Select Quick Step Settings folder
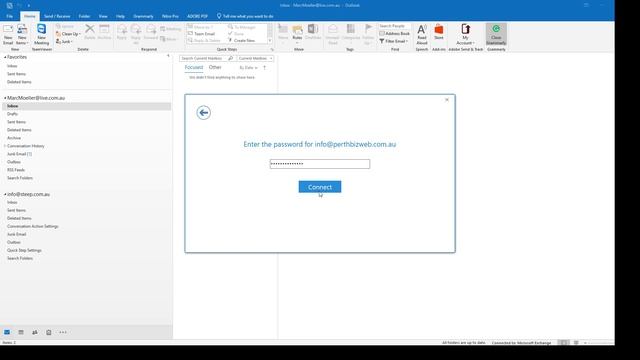 pyautogui.click(x=24, y=250)
